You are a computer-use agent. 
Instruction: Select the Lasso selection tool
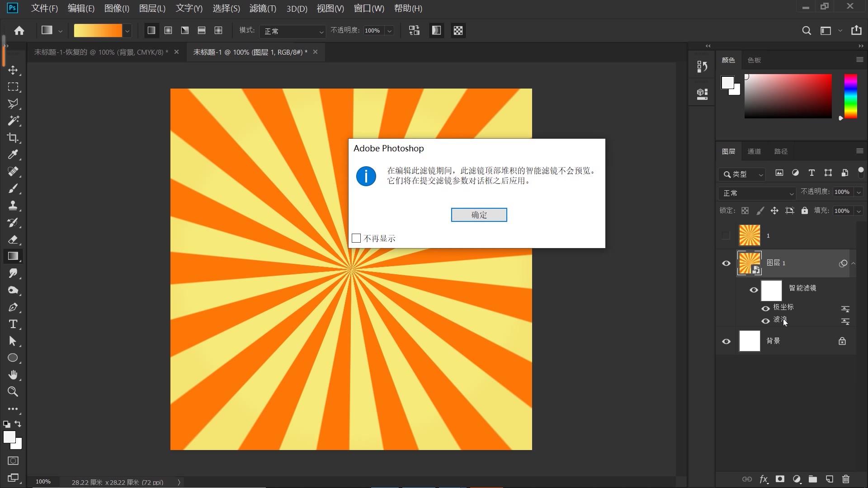[13, 103]
